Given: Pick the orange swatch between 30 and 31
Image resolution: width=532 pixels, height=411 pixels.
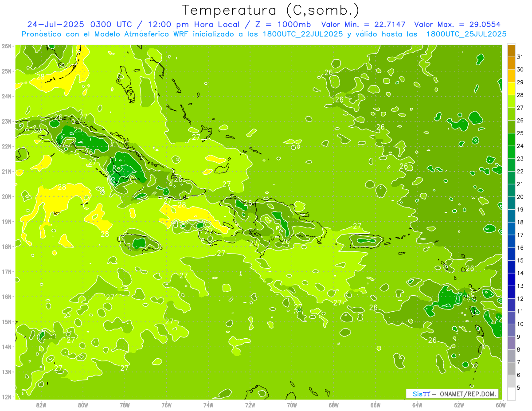Looking at the screenshot, I should pos(511,63).
